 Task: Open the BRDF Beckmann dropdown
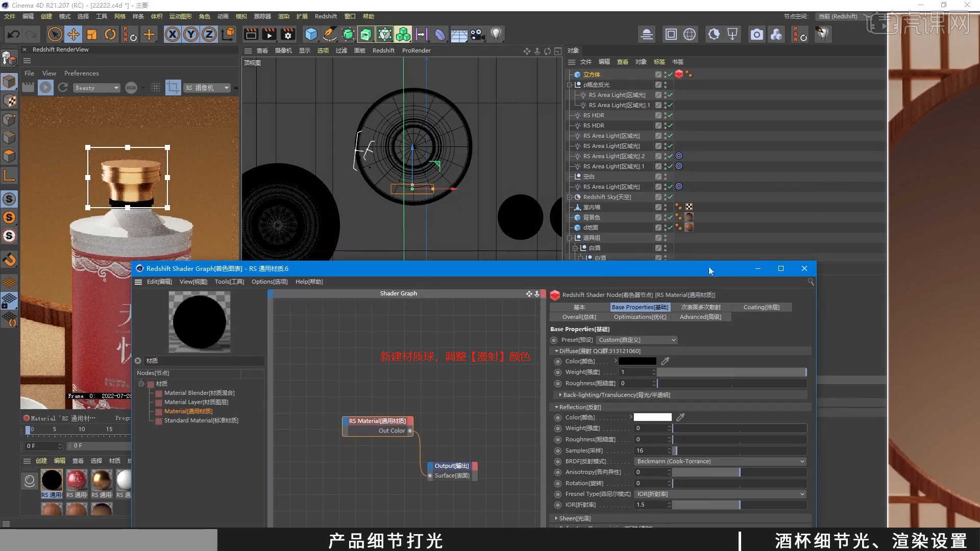[x=720, y=461]
